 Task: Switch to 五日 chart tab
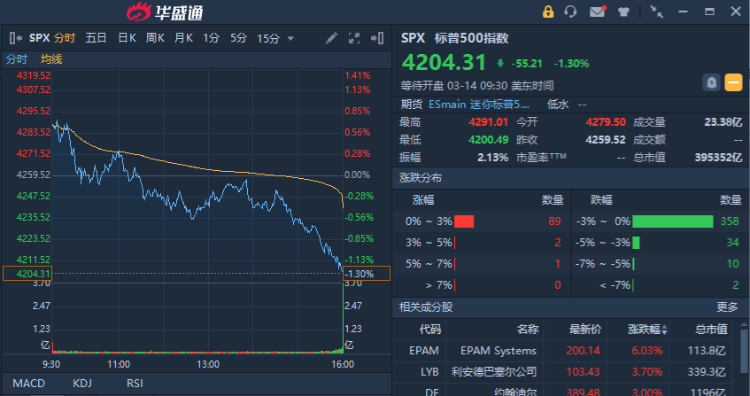pyautogui.click(x=96, y=38)
